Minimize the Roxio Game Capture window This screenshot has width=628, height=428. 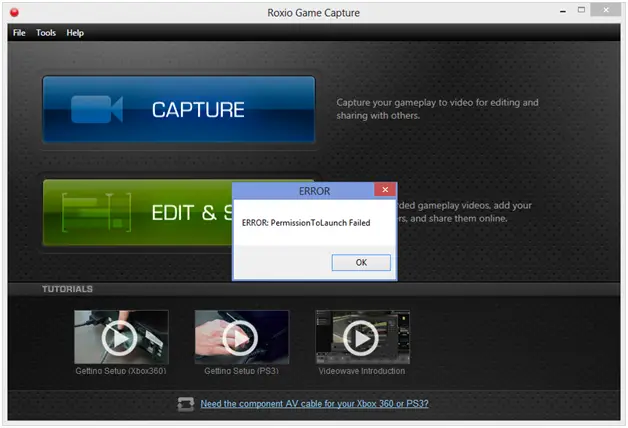[563, 12]
